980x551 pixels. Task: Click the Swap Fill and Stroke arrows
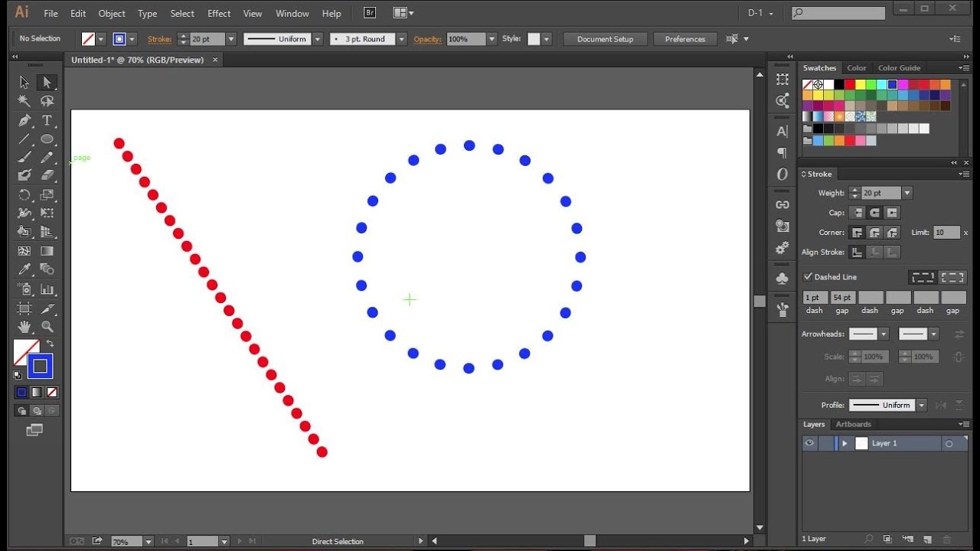pos(51,344)
